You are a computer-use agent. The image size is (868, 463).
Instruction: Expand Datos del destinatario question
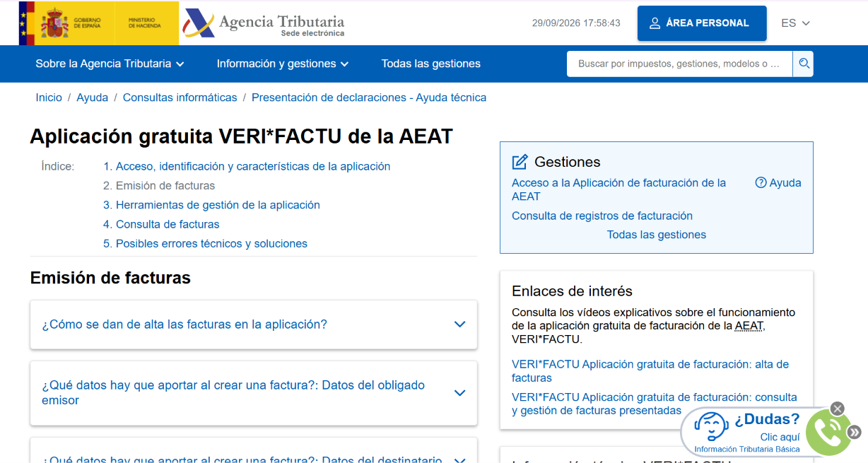coord(254,450)
